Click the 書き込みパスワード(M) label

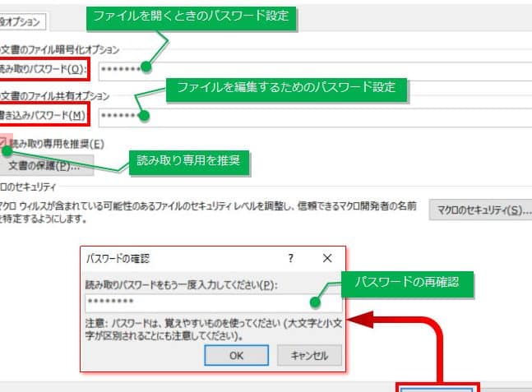(43, 115)
